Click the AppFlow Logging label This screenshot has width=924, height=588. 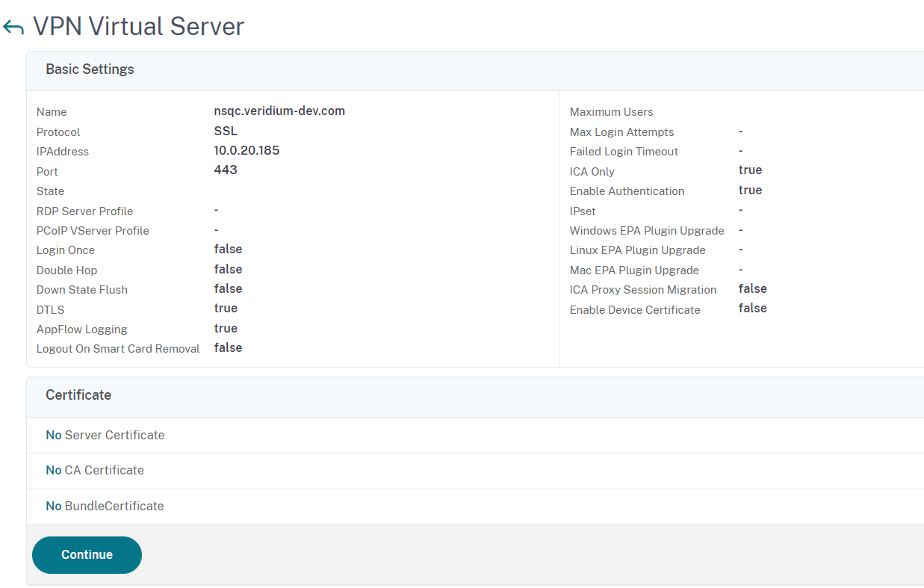(82, 329)
